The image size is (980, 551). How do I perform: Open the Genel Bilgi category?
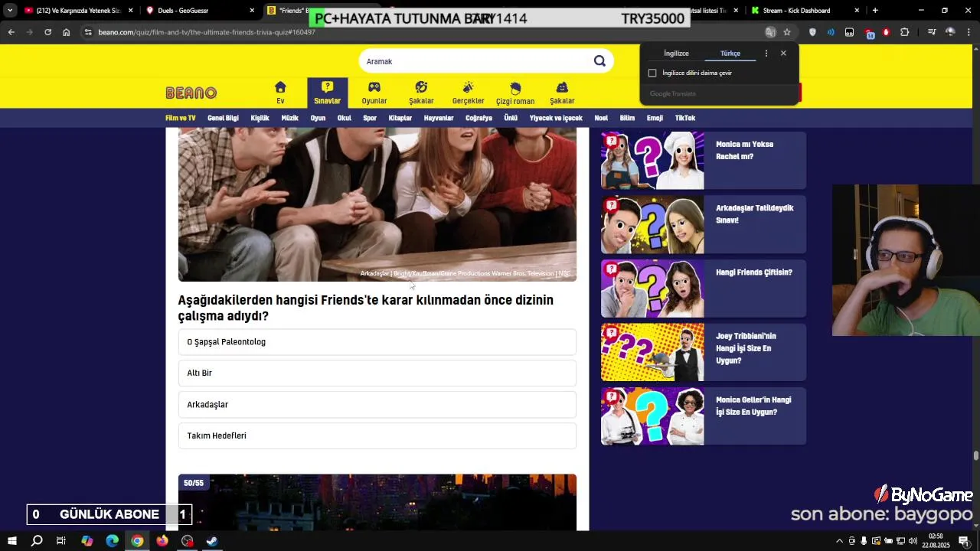point(223,118)
